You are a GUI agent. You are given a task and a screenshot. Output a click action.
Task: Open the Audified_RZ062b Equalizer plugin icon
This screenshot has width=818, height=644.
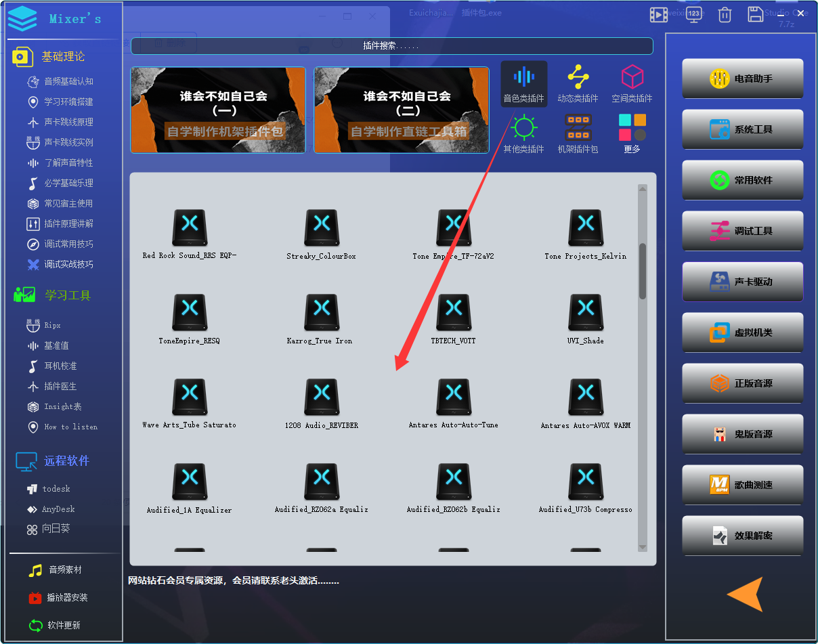click(454, 481)
